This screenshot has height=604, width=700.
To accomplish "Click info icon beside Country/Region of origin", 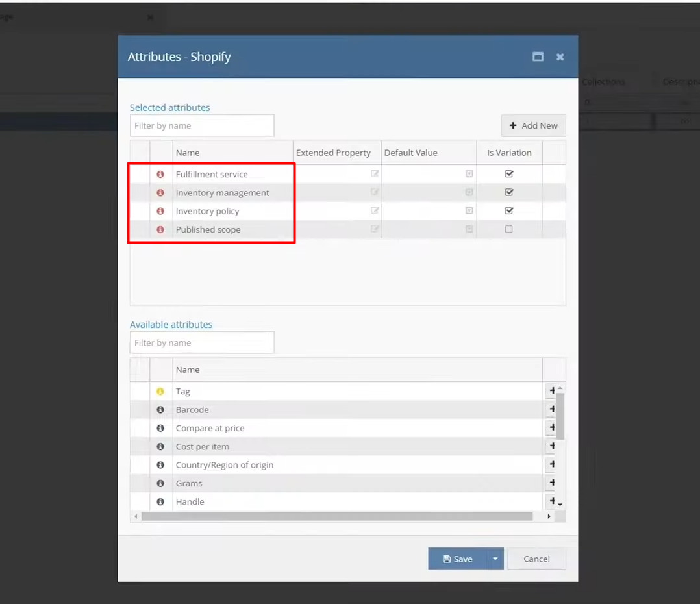I will pyautogui.click(x=160, y=465).
